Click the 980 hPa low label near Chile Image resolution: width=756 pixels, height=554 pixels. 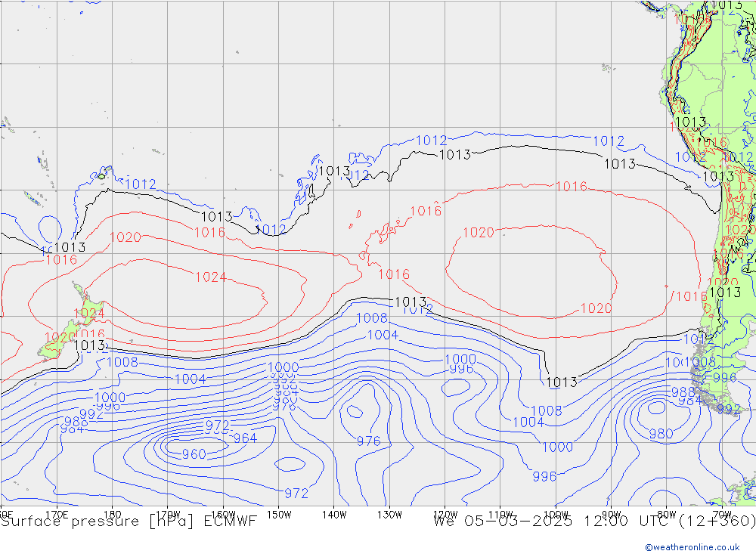click(x=661, y=434)
